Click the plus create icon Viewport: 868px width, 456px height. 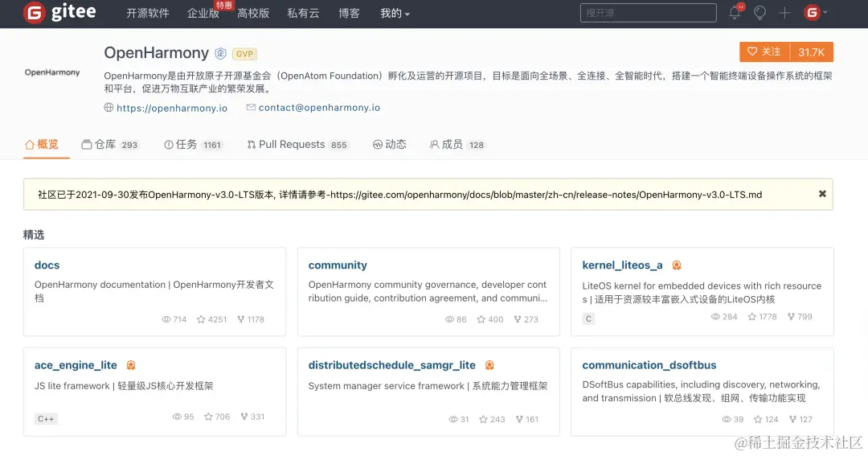[784, 13]
